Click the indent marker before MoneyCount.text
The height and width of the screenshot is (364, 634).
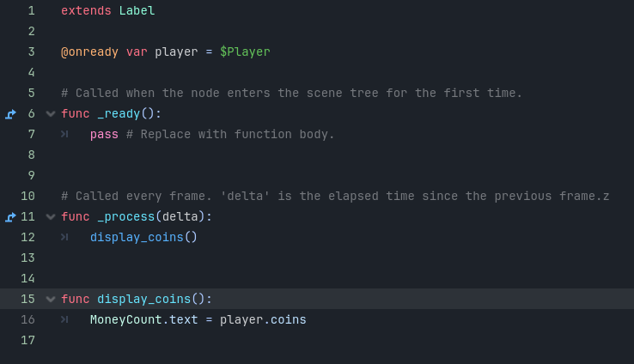[x=64, y=319]
